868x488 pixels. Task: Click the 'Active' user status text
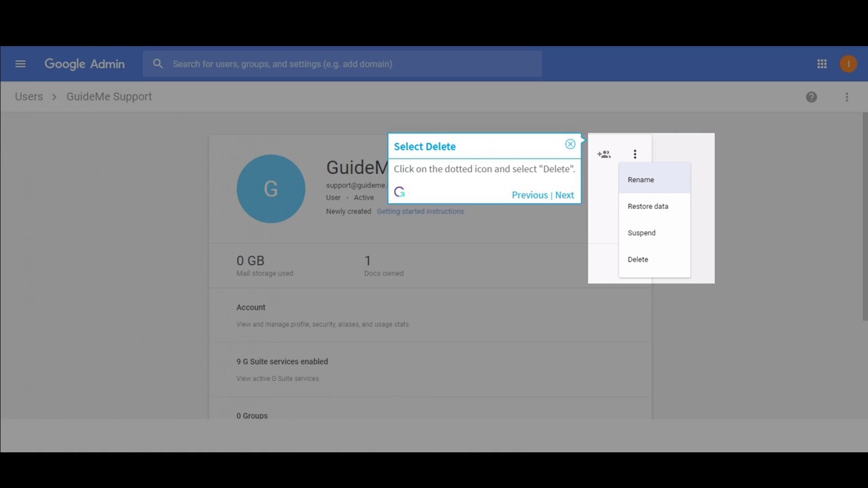[363, 198]
